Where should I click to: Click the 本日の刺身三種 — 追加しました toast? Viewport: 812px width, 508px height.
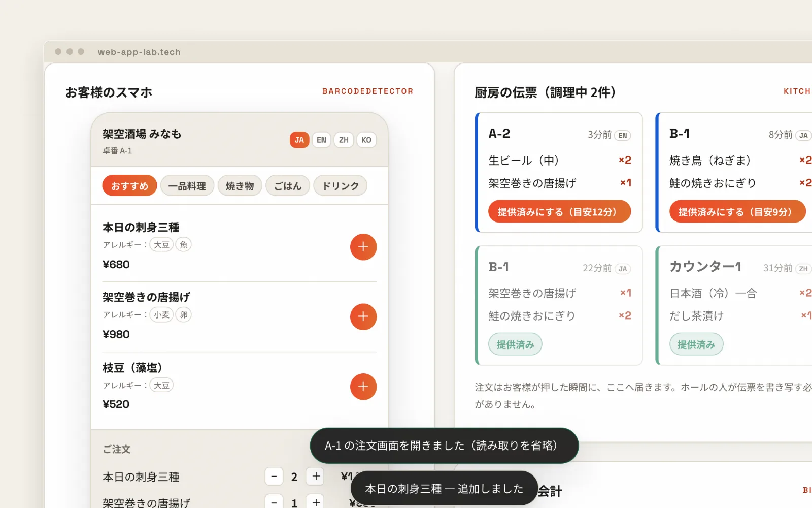click(x=445, y=489)
